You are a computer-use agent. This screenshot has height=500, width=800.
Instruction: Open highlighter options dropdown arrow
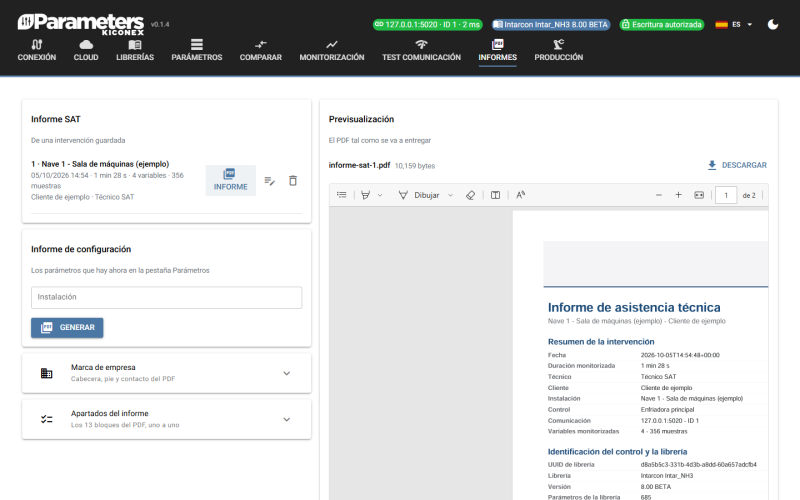(x=380, y=195)
